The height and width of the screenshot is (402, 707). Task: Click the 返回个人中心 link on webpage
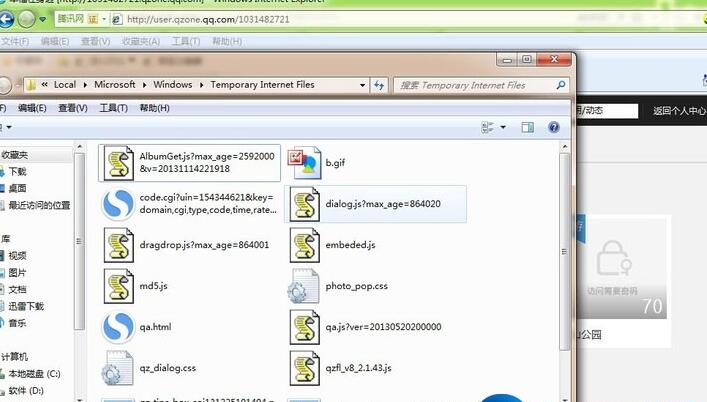pyautogui.click(x=679, y=111)
